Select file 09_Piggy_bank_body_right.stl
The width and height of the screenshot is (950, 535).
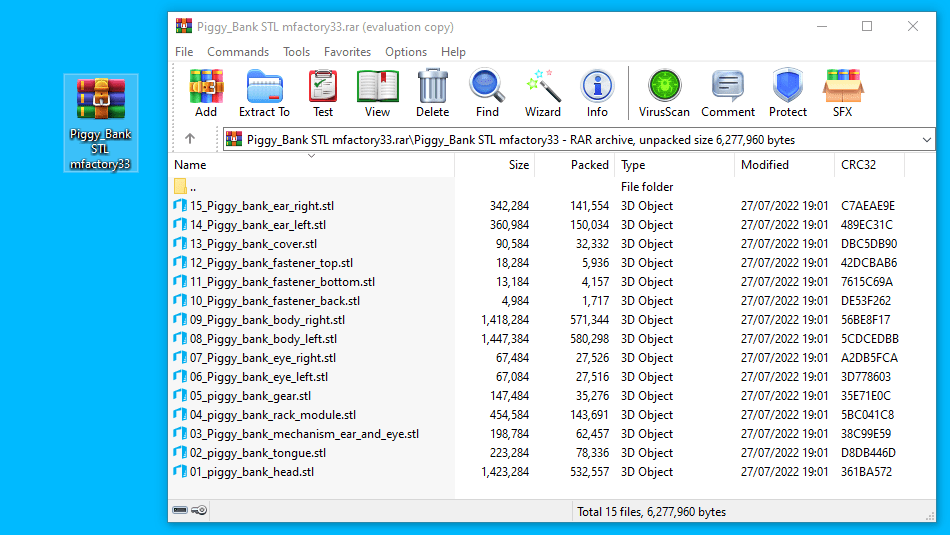click(267, 320)
